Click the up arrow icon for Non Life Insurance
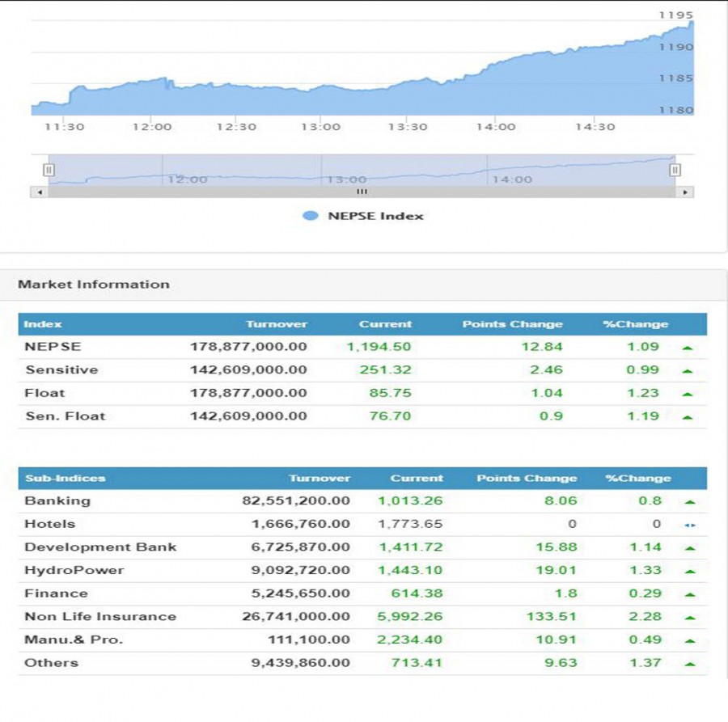Viewport: 728px width, 722px height. point(689,618)
